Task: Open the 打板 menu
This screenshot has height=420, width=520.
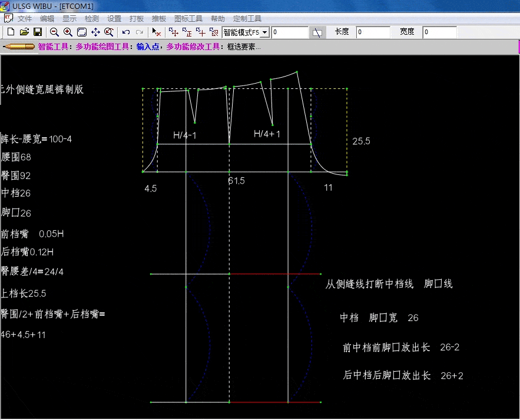Action: click(x=137, y=18)
